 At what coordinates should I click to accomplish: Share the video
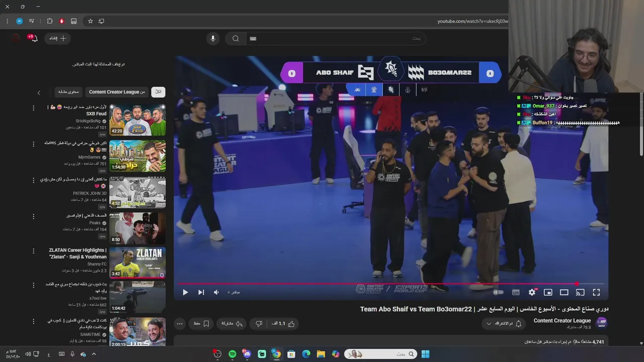pos(232,324)
